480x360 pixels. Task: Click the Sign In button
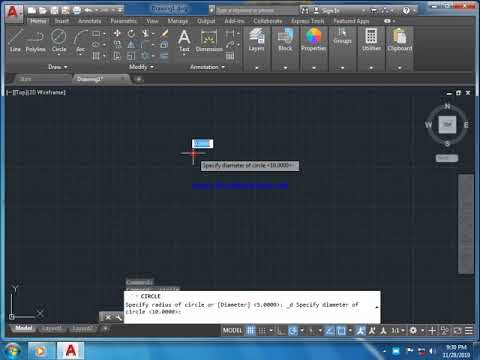[327, 11]
